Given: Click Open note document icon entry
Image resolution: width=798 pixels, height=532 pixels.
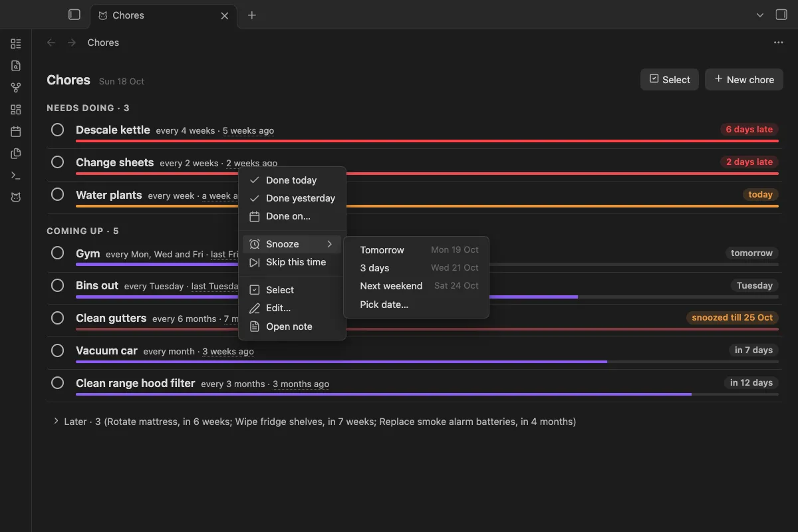Looking at the screenshot, I should coord(292,327).
